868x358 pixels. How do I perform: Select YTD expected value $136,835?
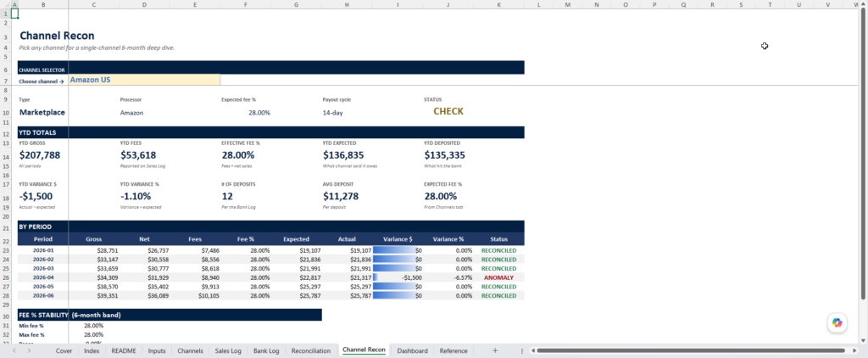(x=344, y=155)
